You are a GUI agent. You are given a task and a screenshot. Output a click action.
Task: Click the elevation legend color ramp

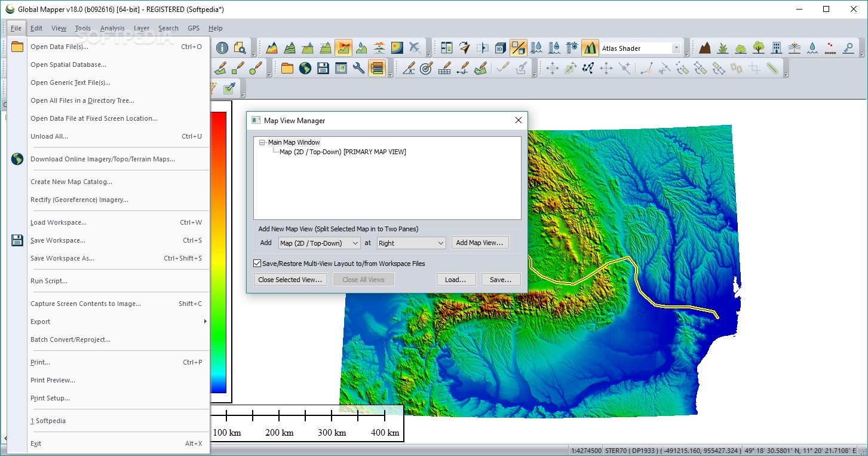pyautogui.click(x=219, y=252)
